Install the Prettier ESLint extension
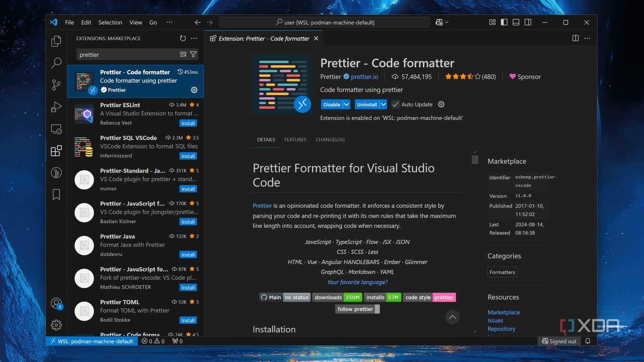This screenshot has height=362, width=644. click(x=188, y=123)
